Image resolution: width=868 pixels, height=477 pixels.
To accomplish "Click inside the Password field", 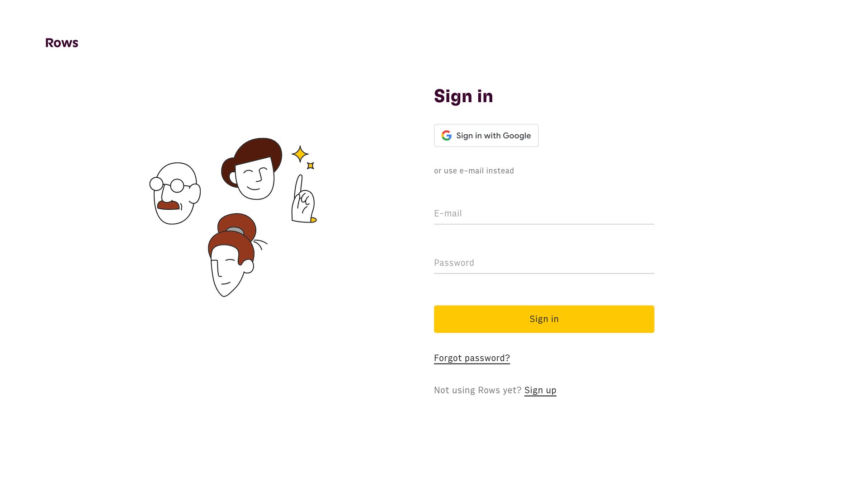I will click(542, 263).
